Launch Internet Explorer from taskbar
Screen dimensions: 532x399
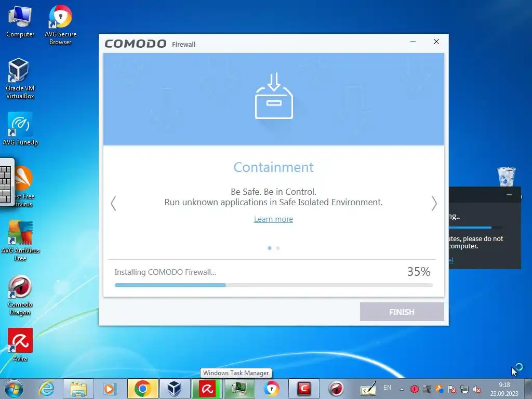(46, 389)
